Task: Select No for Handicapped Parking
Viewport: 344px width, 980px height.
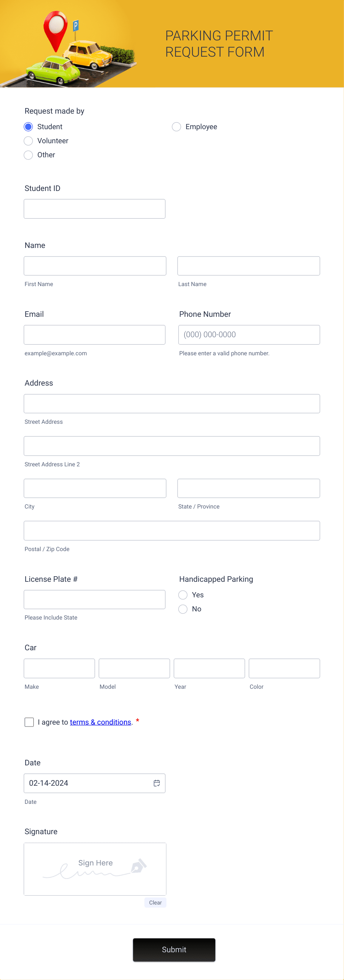Action: (x=183, y=609)
